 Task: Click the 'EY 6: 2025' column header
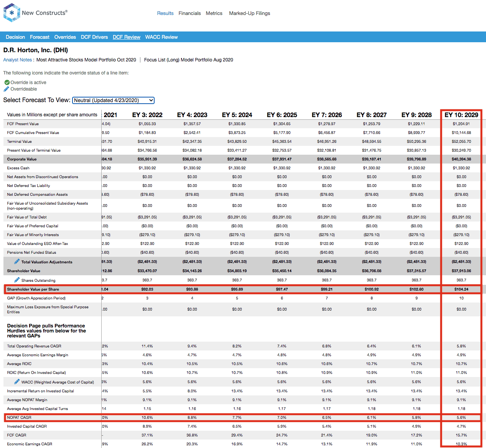point(282,115)
